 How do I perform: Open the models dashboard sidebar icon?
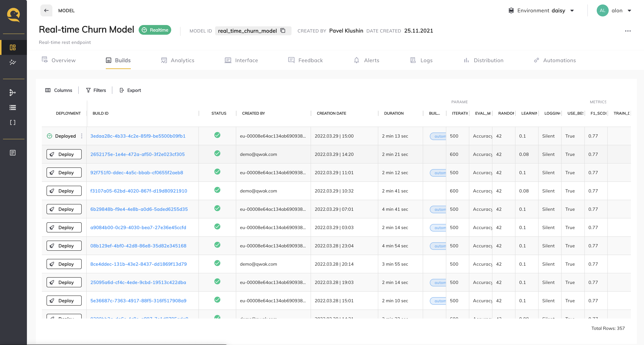tap(13, 47)
